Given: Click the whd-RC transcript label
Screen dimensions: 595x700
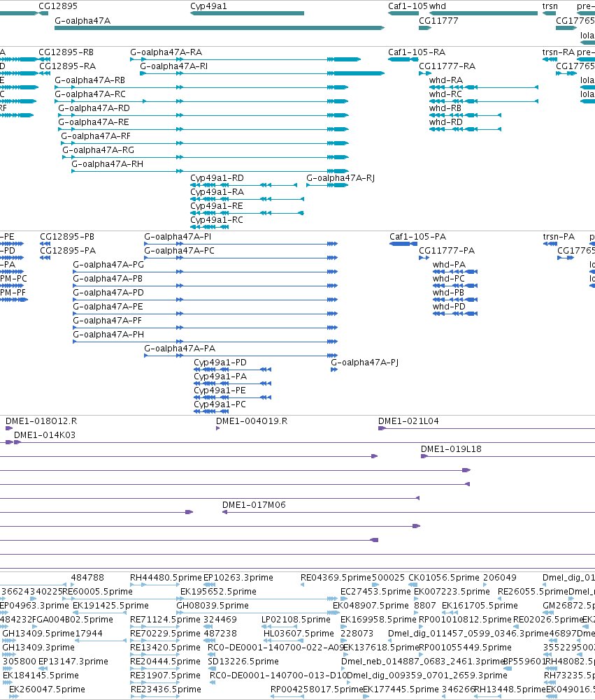Looking at the screenshot, I should 446,94.
